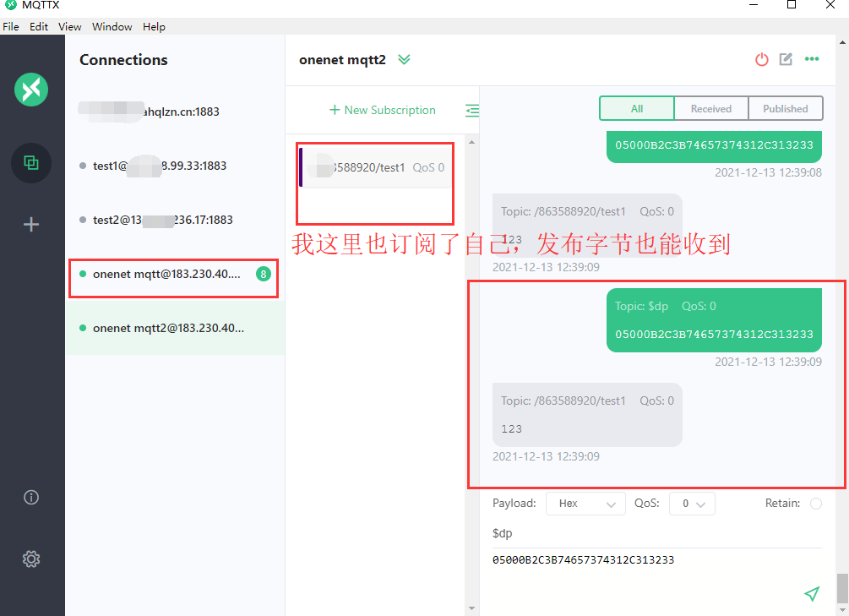Open the Help menu

click(x=154, y=26)
